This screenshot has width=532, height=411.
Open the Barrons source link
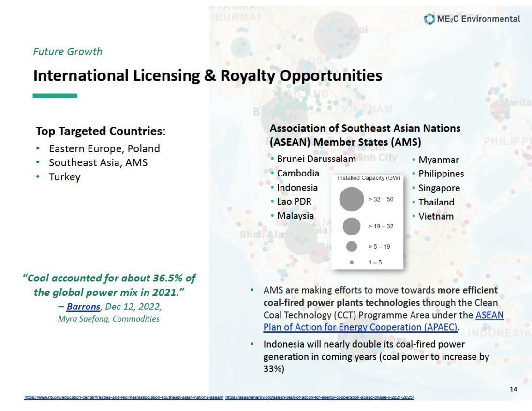tap(83, 307)
